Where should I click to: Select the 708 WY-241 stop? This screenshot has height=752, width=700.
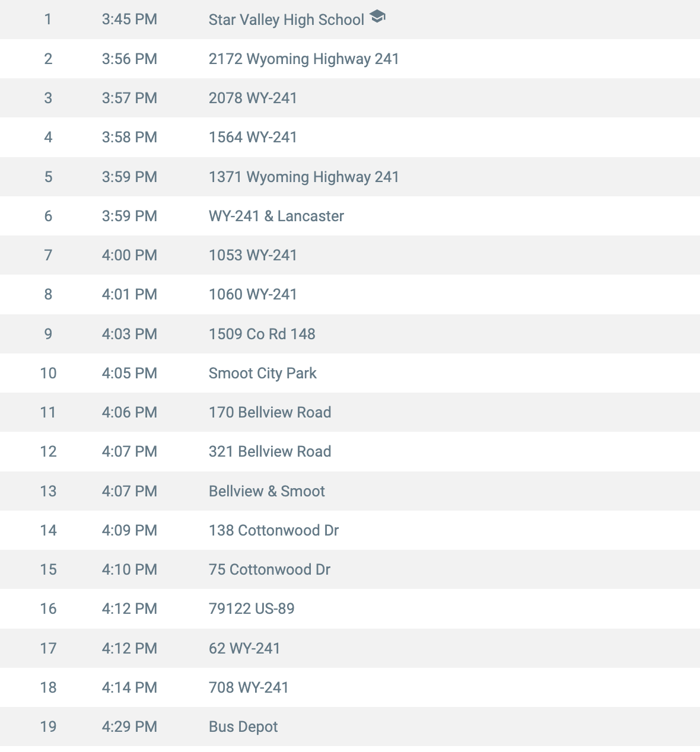350,687
